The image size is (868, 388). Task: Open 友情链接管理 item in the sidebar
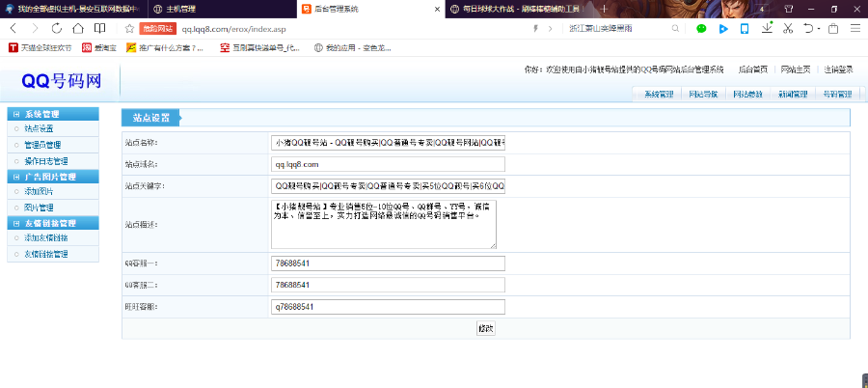coord(46,254)
